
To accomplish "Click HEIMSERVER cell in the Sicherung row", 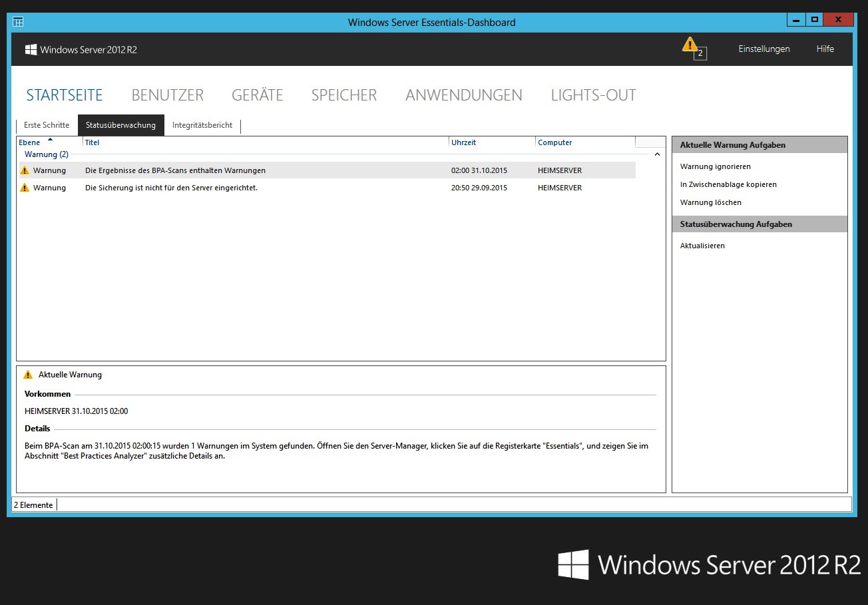I will pyautogui.click(x=560, y=188).
